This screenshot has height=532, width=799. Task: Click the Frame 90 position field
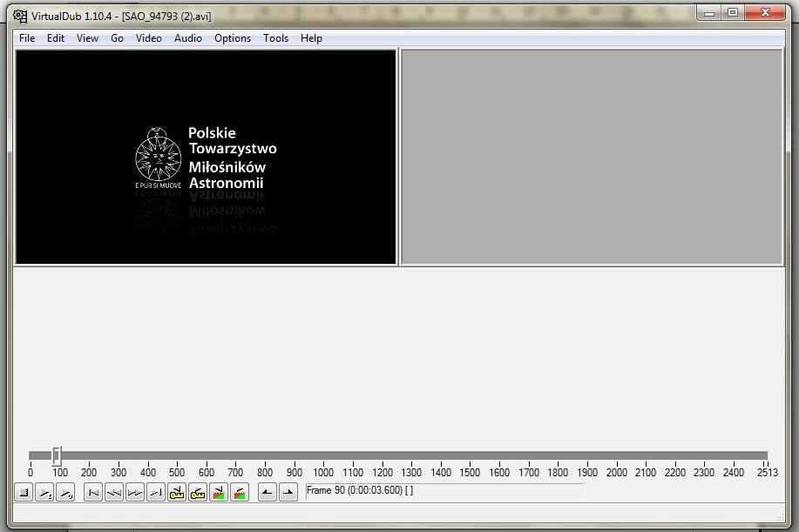(x=444, y=491)
